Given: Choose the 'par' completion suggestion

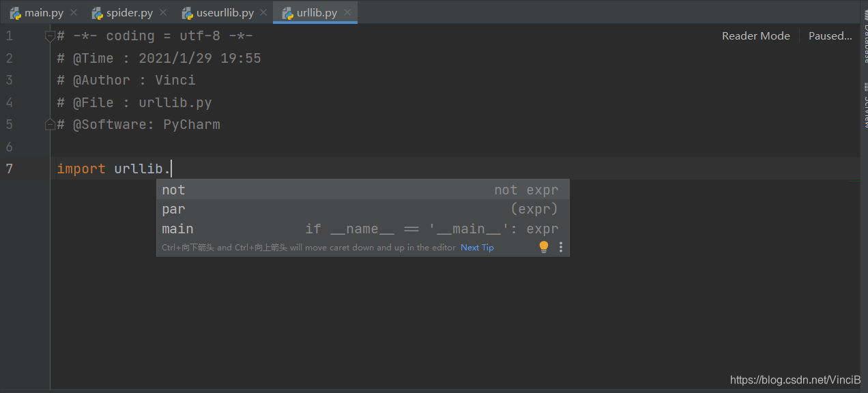Looking at the screenshot, I should point(363,209).
